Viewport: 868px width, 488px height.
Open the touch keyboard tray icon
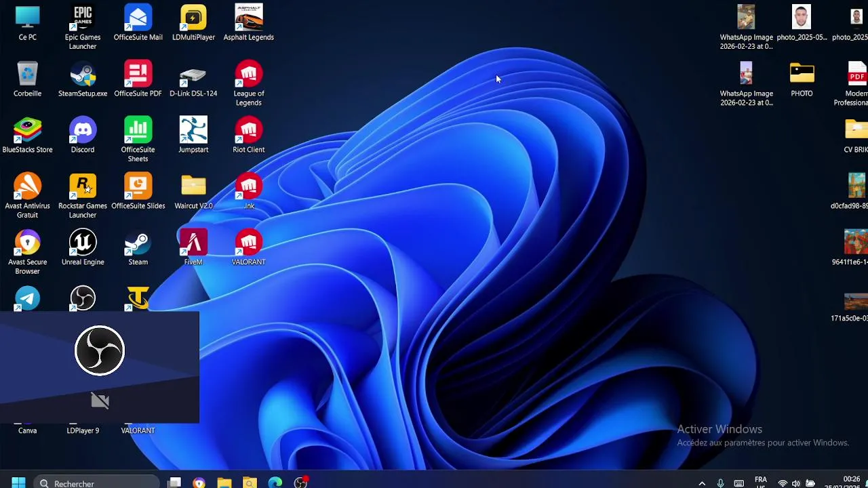pyautogui.click(x=739, y=483)
